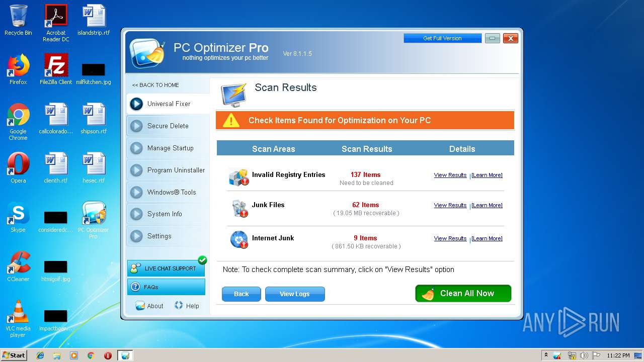Open the FAQs button

166,287
